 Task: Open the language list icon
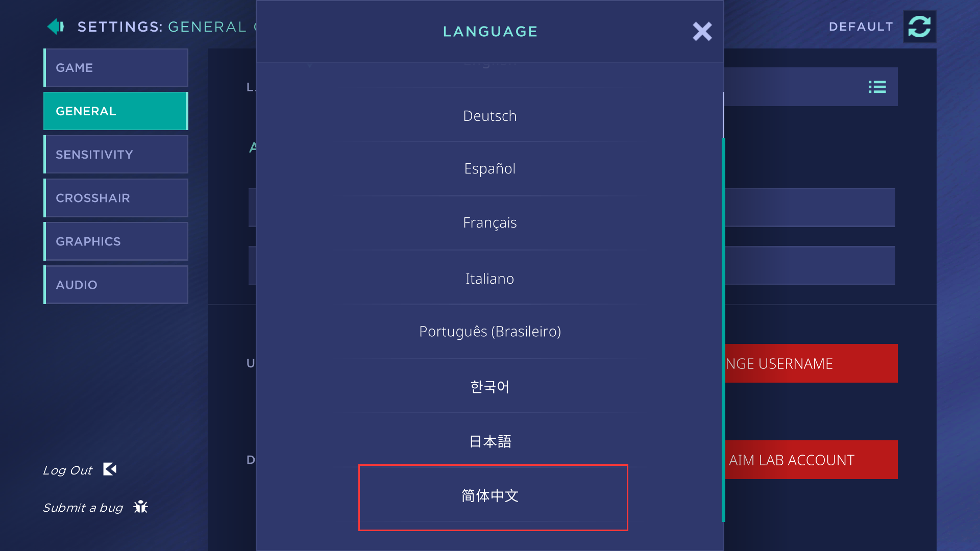(x=877, y=87)
